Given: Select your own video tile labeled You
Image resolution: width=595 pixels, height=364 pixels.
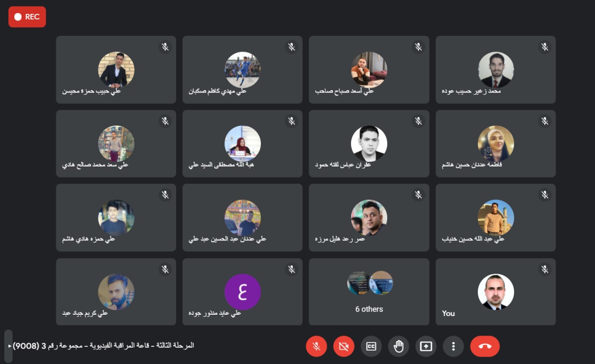Looking at the screenshot, I should pos(496,291).
